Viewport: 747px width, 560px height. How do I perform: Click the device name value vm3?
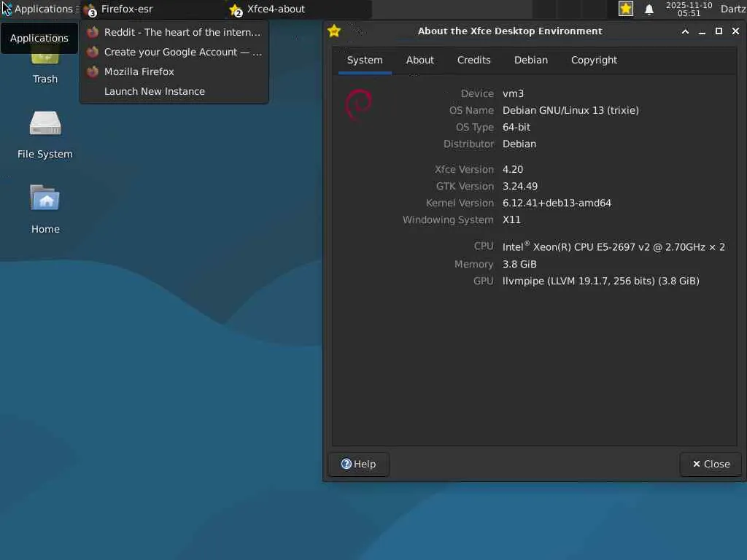click(513, 94)
